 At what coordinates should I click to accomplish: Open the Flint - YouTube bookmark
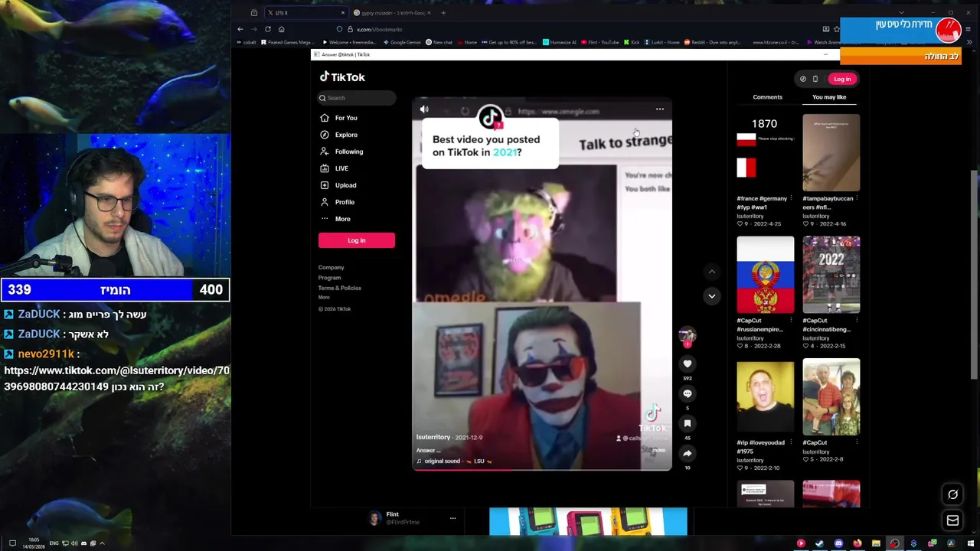point(599,42)
